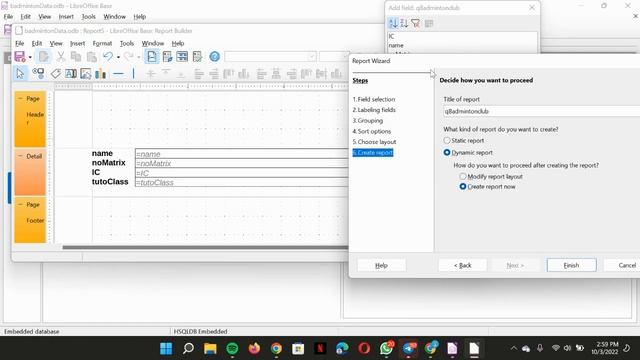Open WhatsApp from the taskbar

386,349
